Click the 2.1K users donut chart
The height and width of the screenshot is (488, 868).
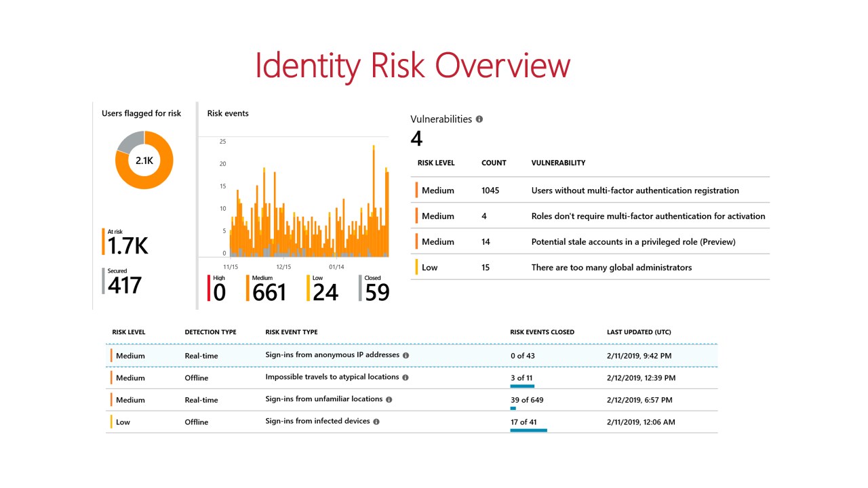144,161
